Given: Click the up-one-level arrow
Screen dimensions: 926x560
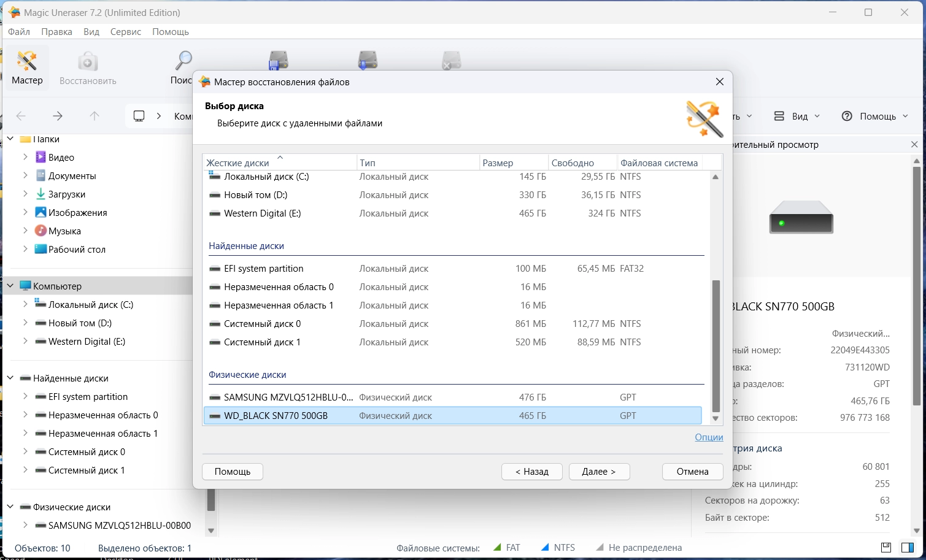Looking at the screenshot, I should coord(95,116).
